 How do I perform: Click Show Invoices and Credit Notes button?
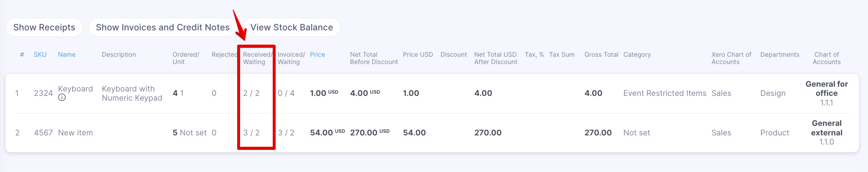pyautogui.click(x=163, y=27)
